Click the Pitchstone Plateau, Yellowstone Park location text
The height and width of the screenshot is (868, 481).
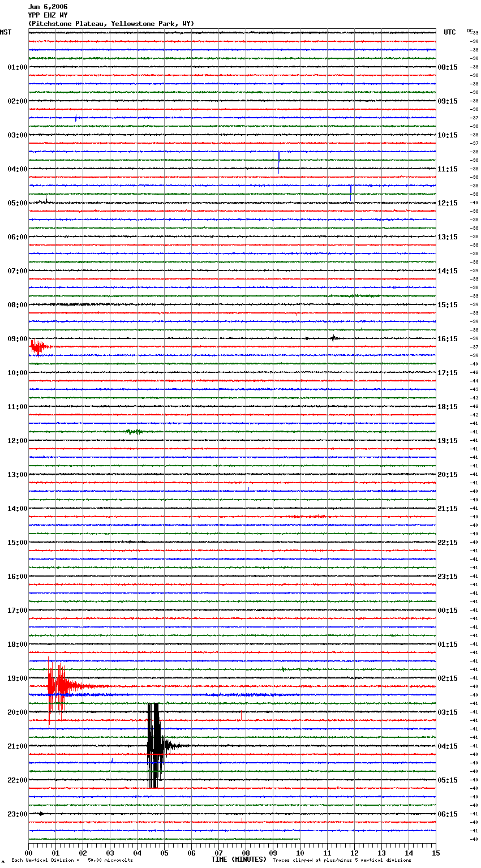click(x=111, y=24)
